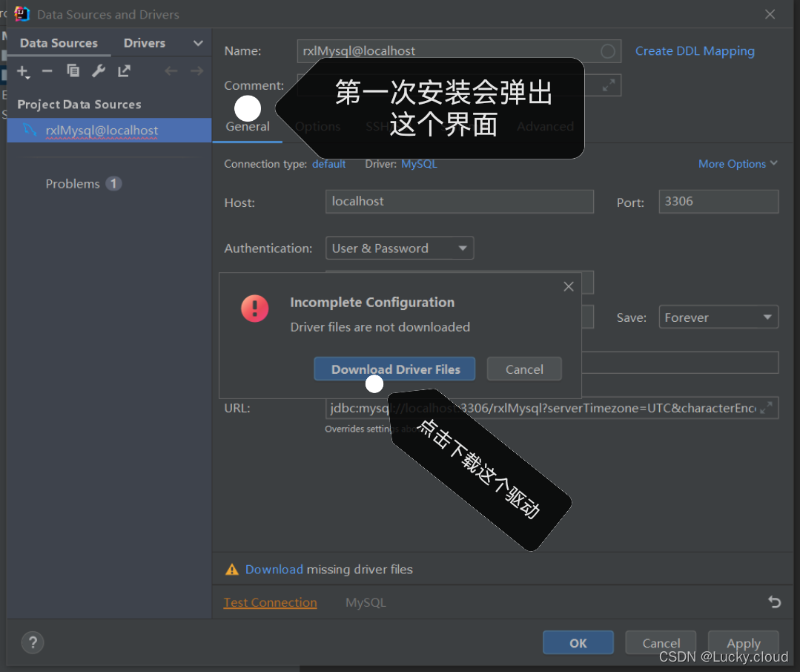Open help with the question mark button
800x672 pixels.
[x=33, y=642]
